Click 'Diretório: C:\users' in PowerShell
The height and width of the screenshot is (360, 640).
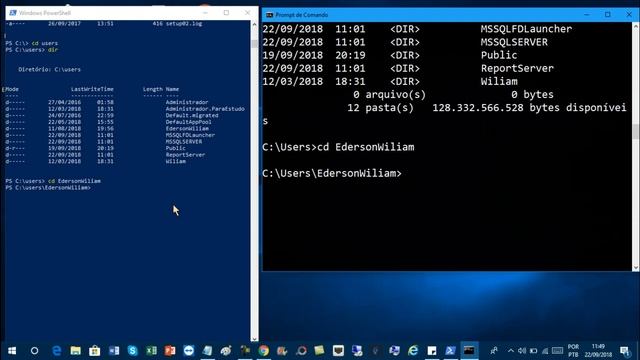tap(49, 69)
